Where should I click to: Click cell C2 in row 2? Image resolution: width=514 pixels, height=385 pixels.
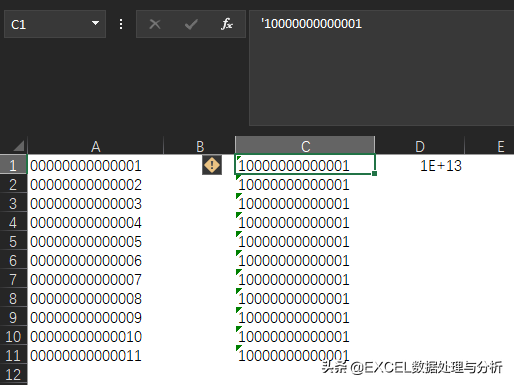click(305, 184)
